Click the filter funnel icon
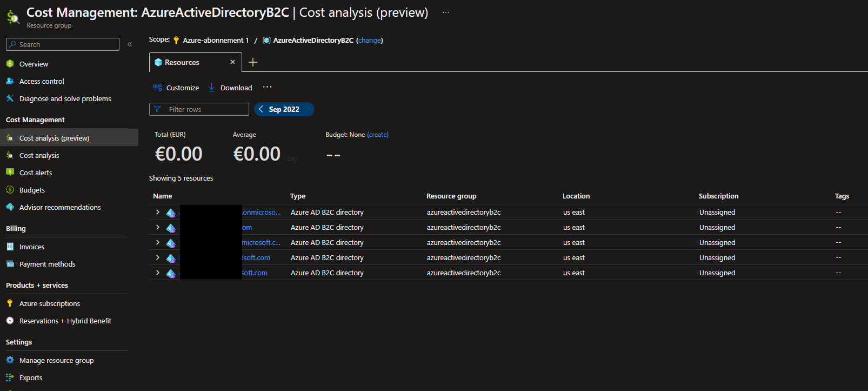The image size is (868, 391). coord(157,109)
